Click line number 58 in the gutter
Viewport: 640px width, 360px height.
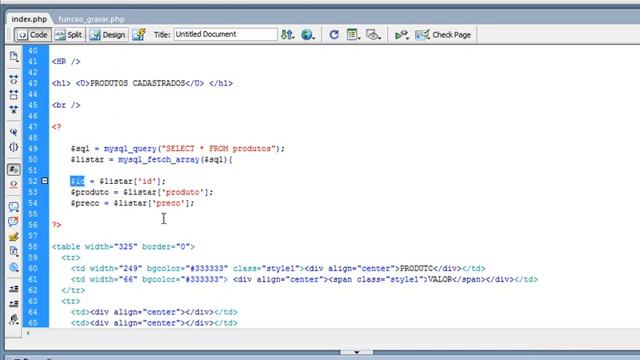[x=33, y=247]
